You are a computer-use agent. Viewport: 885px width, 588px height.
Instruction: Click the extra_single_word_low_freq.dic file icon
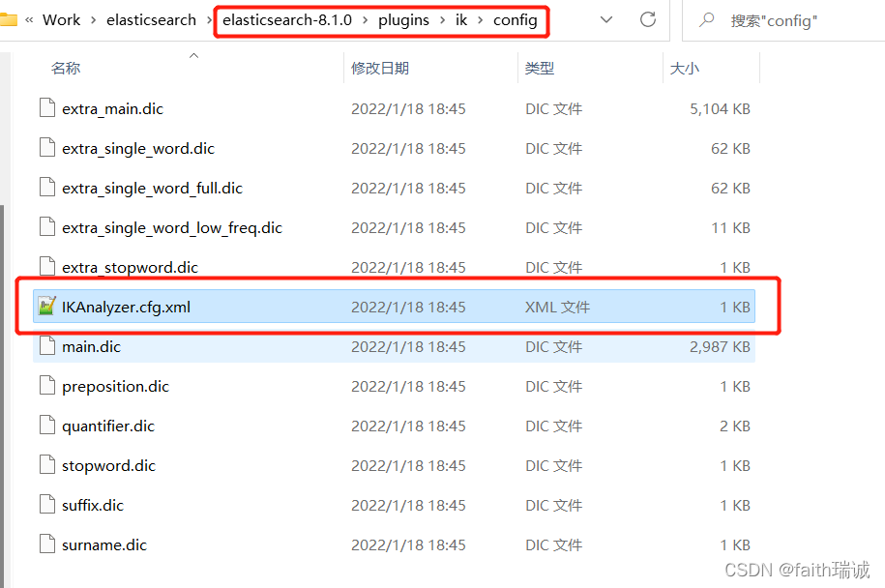click(x=47, y=227)
